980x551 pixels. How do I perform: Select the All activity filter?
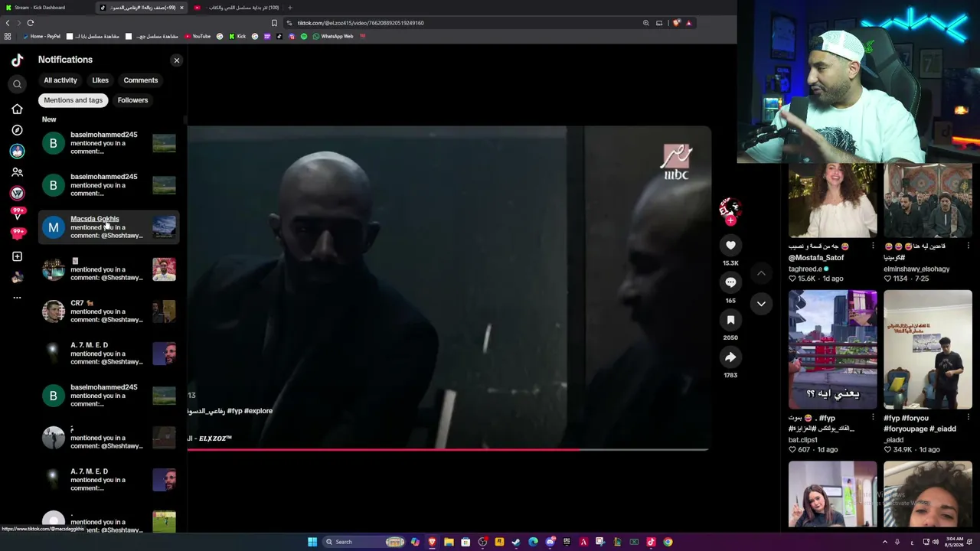pyautogui.click(x=60, y=80)
